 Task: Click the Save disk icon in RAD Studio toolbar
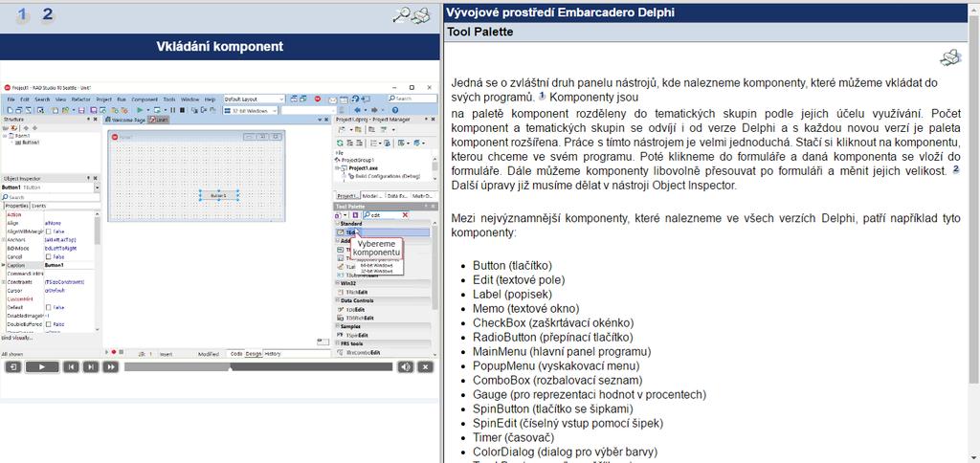coord(81,110)
